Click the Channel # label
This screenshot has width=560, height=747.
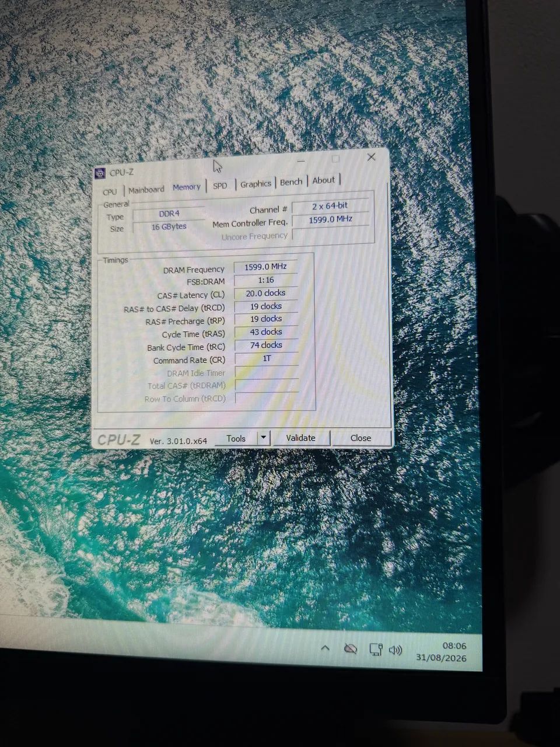coord(268,210)
